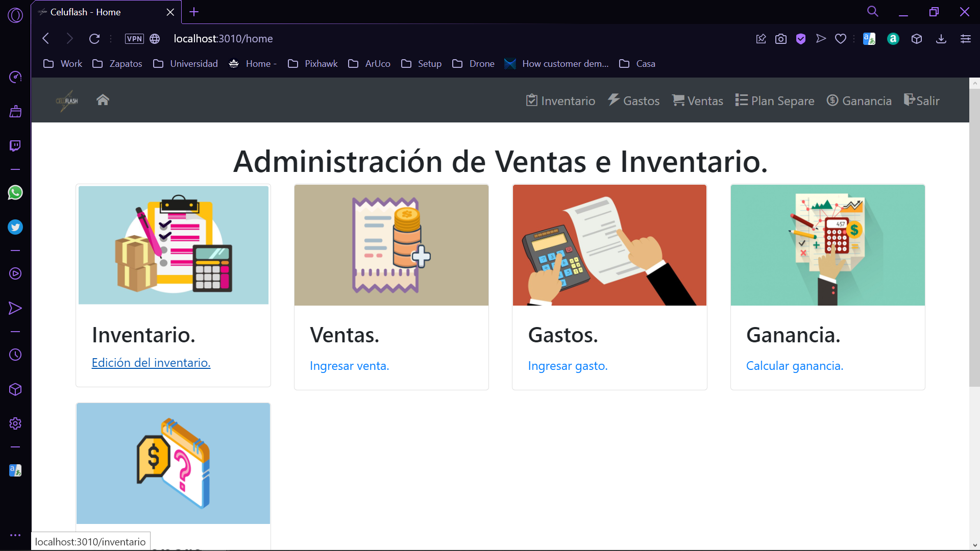
Task: Click the Gastos card image
Action: 609,245
